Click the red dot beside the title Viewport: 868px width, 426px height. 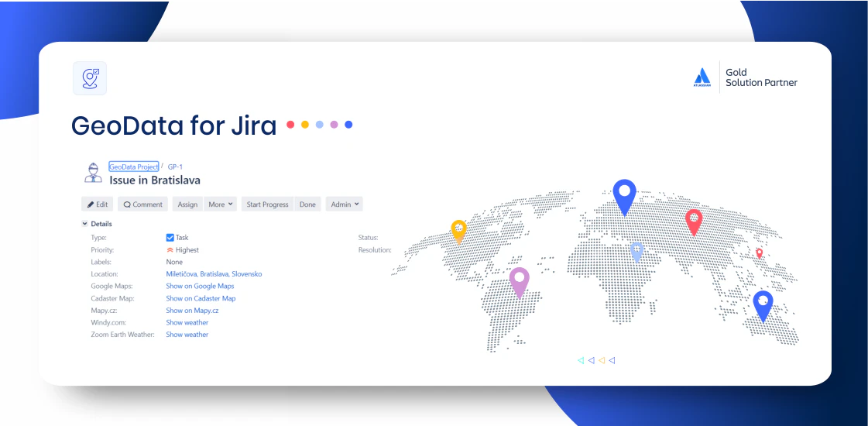(x=290, y=125)
